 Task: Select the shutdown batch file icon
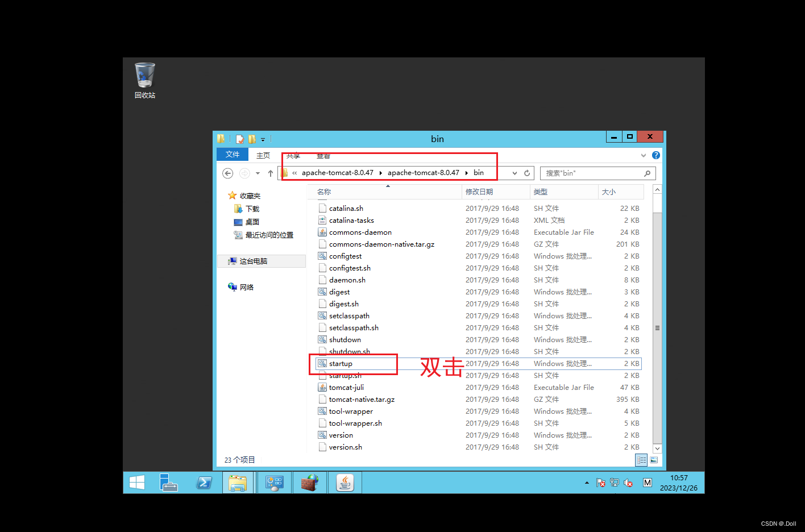322,339
